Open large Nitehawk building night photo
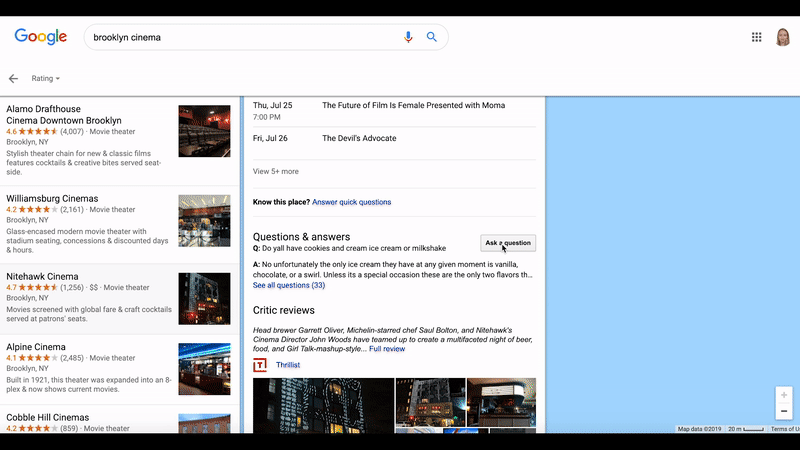 click(x=323, y=406)
